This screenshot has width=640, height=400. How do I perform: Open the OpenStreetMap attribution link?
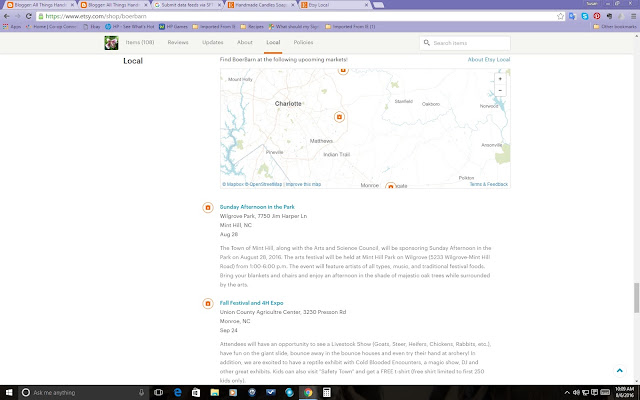point(263,184)
